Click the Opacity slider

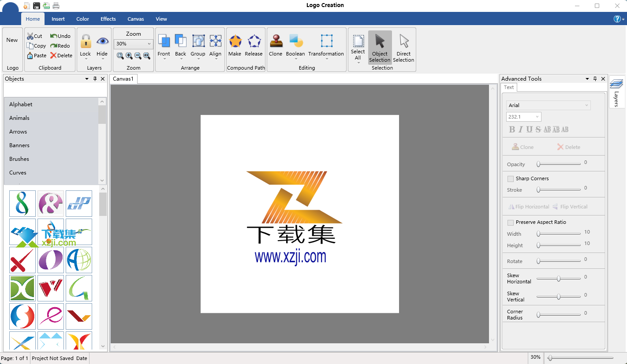click(x=559, y=164)
